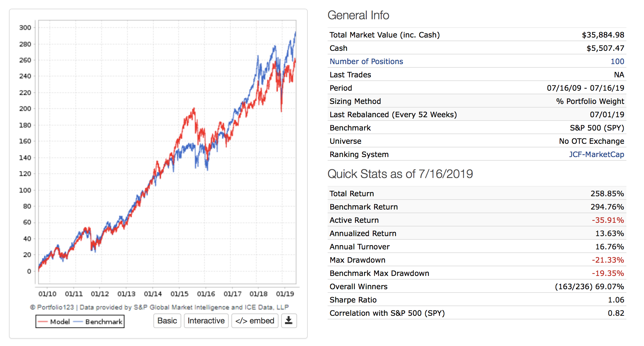This screenshot has height=346, width=644.
Task: Open the </> embed code option
Action: click(255, 321)
